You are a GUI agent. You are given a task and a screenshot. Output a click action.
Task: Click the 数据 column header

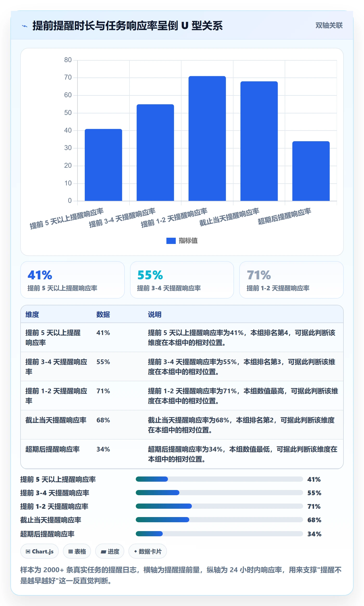pos(103,314)
